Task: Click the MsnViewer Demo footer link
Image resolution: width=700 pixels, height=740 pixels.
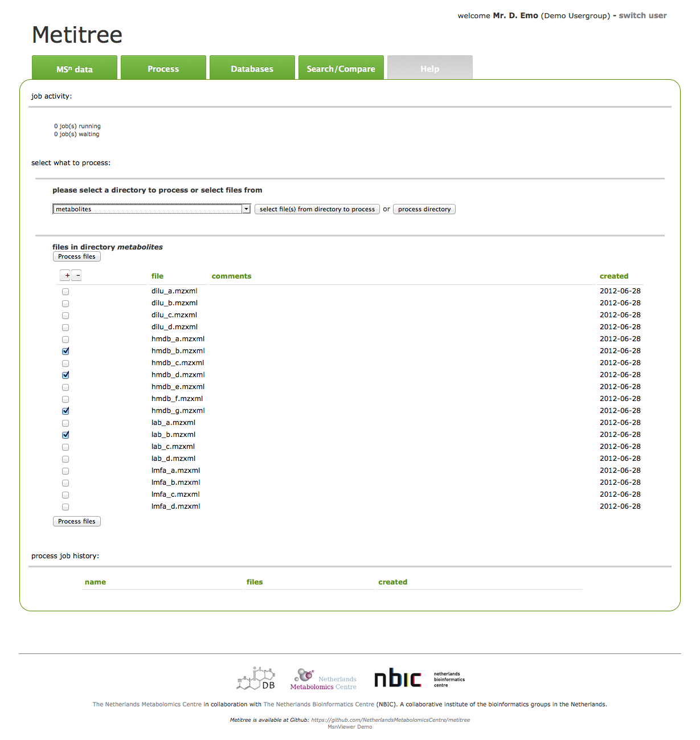Action: pyautogui.click(x=350, y=727)
